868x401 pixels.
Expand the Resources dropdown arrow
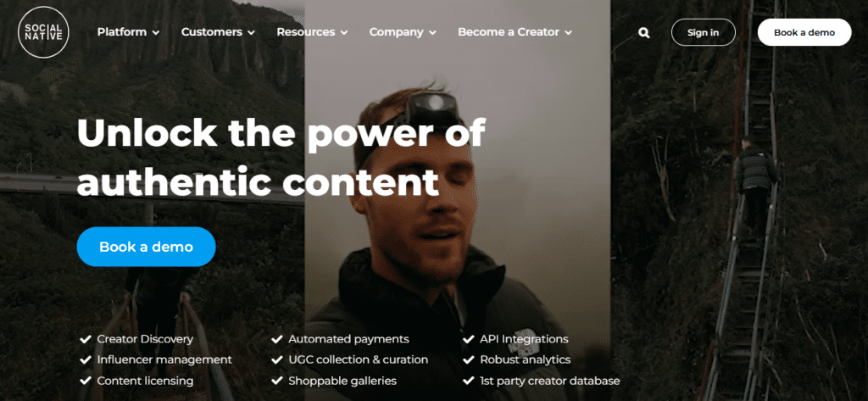tap(344, 33)
